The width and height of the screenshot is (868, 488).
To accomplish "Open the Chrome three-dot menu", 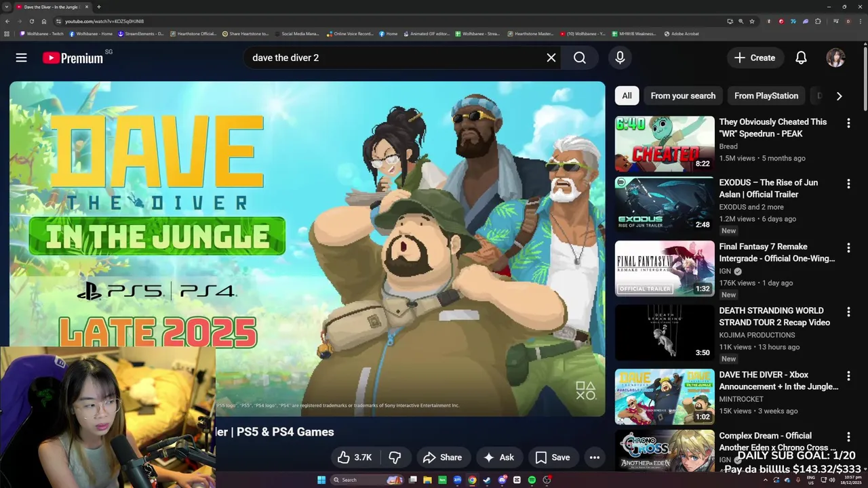I will [x=861, y=21].
